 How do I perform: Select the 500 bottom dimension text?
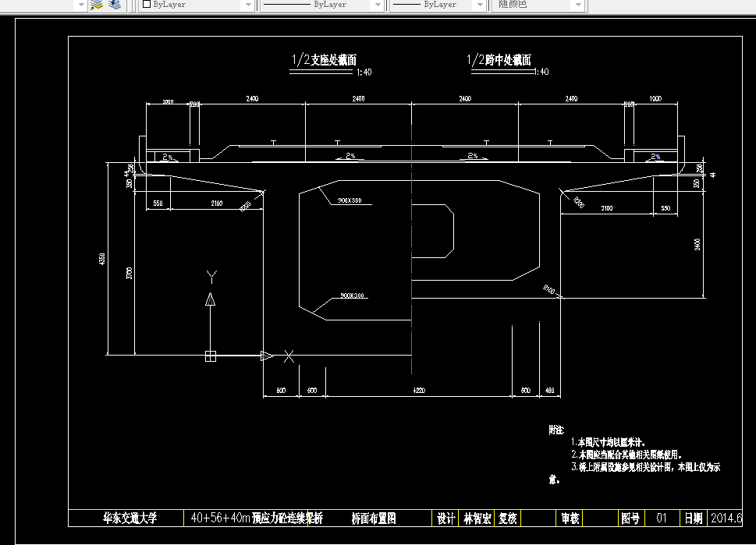click(x=526, y=391)
